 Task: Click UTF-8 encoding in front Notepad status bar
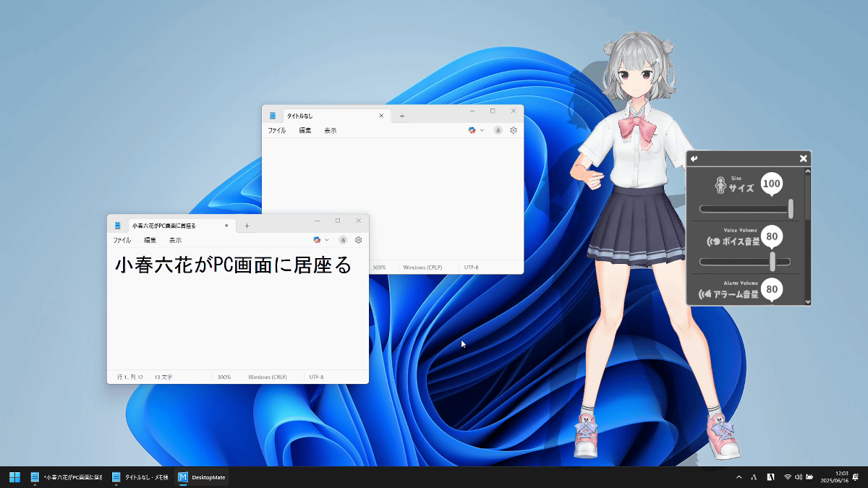point(316,377)
